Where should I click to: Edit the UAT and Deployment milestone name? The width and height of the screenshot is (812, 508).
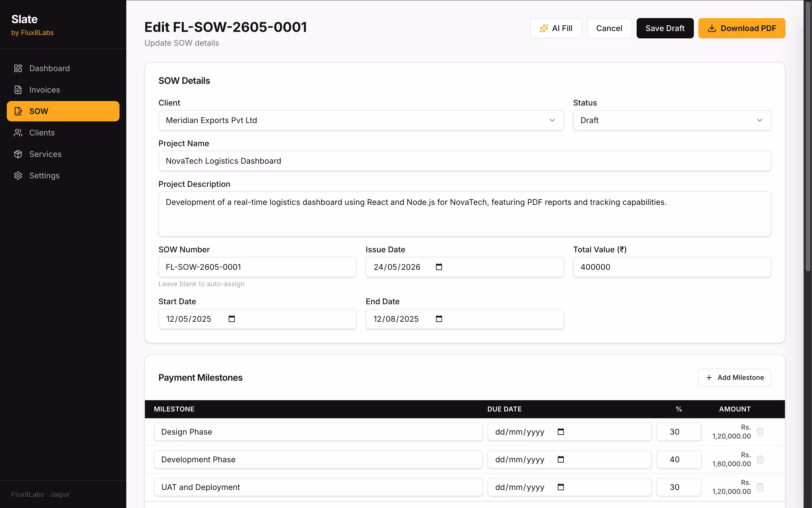pyautogui.click(x=318, y=487)
